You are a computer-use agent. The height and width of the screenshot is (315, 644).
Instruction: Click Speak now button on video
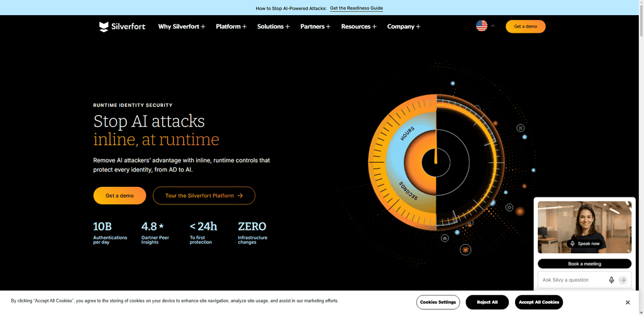[x=585, y=243]
